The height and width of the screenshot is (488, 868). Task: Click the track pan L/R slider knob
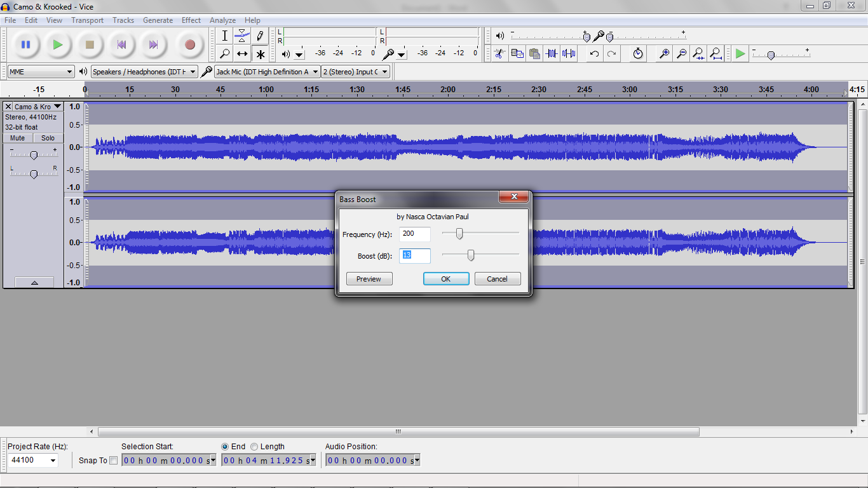34,173
